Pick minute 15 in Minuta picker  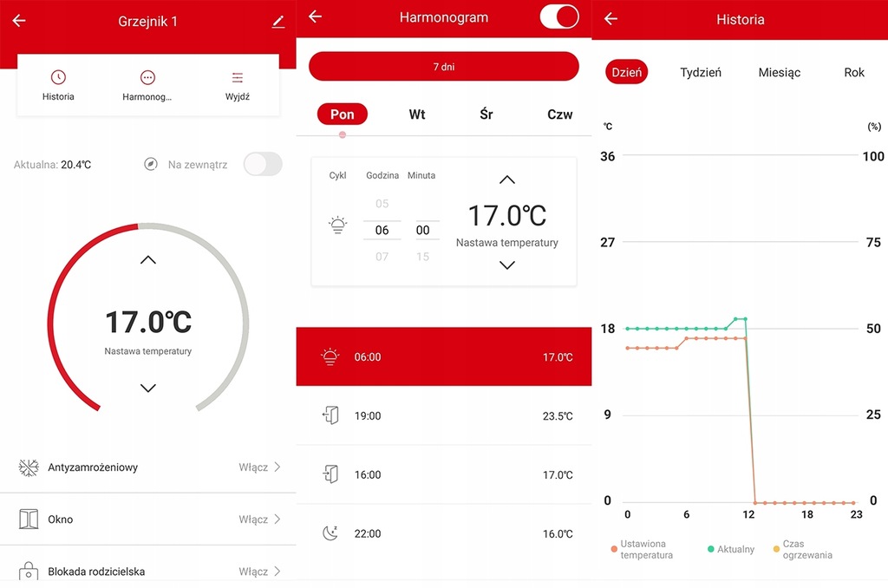[422, 257]
